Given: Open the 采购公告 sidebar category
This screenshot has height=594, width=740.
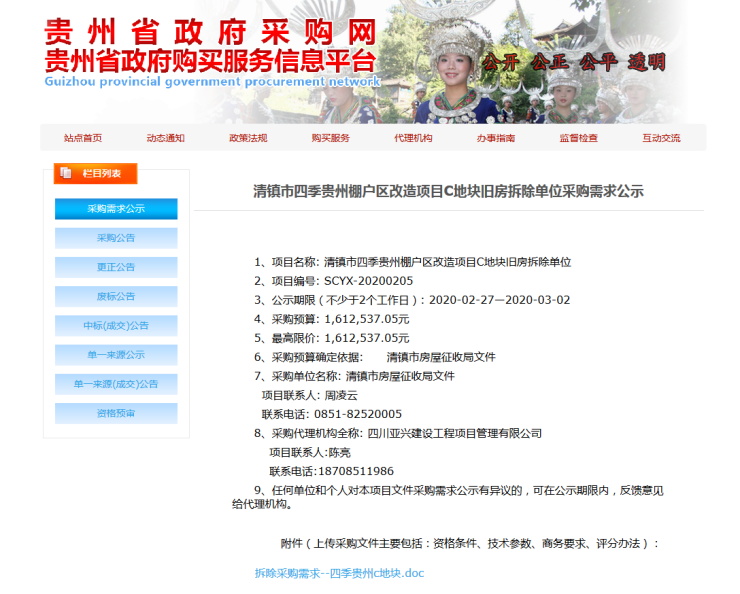Looking at the screenshot, I should tap(116, 238).
